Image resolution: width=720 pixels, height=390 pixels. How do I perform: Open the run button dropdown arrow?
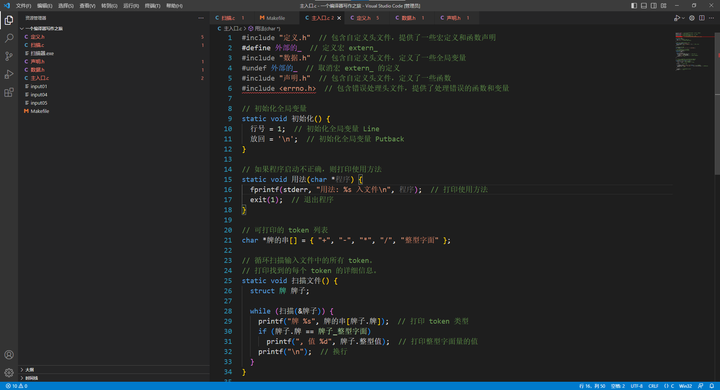(683, 18)
